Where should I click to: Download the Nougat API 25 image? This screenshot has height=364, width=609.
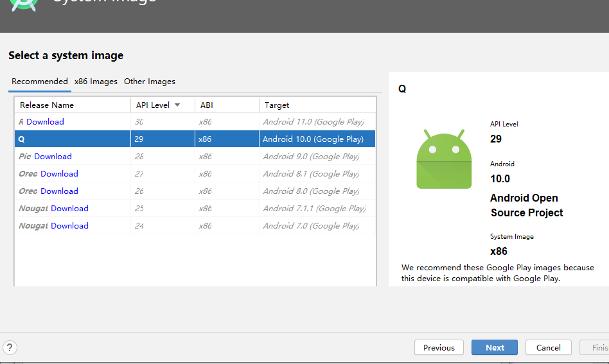pyautogui.click(x=69, y=209)
